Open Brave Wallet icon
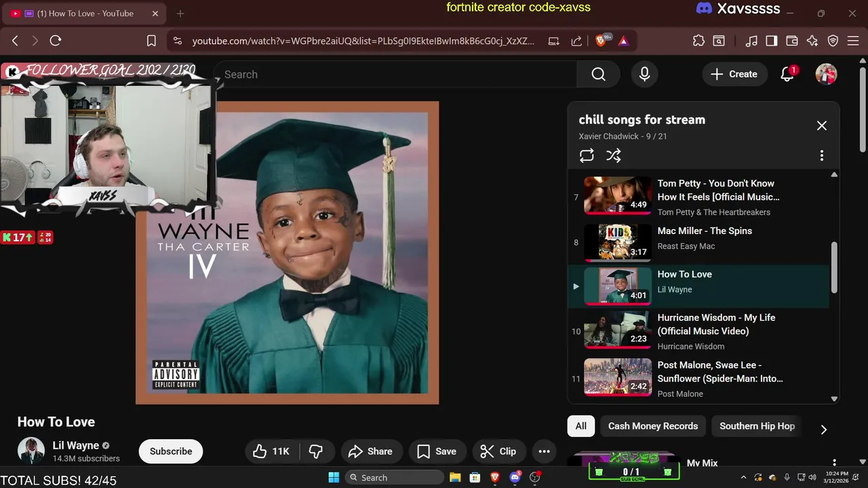 coord(792,41)
